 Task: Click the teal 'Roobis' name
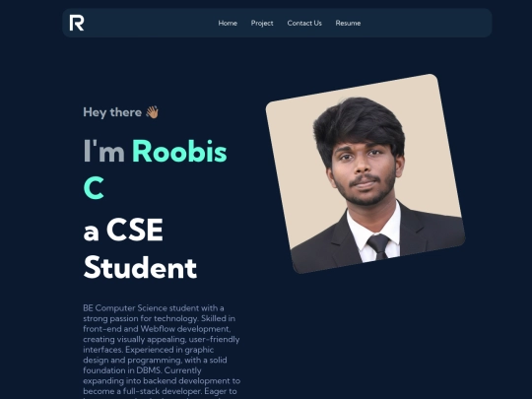click(179, 151)
